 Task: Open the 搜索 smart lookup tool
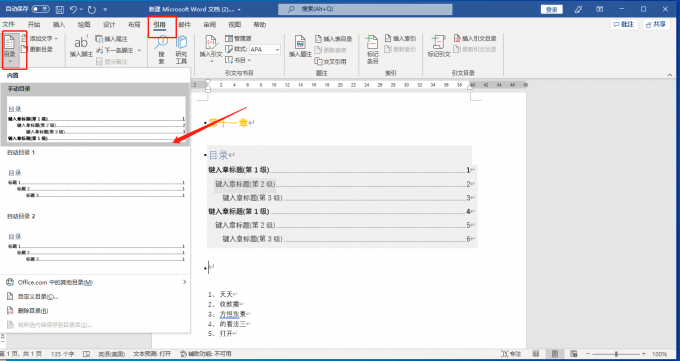161,50
